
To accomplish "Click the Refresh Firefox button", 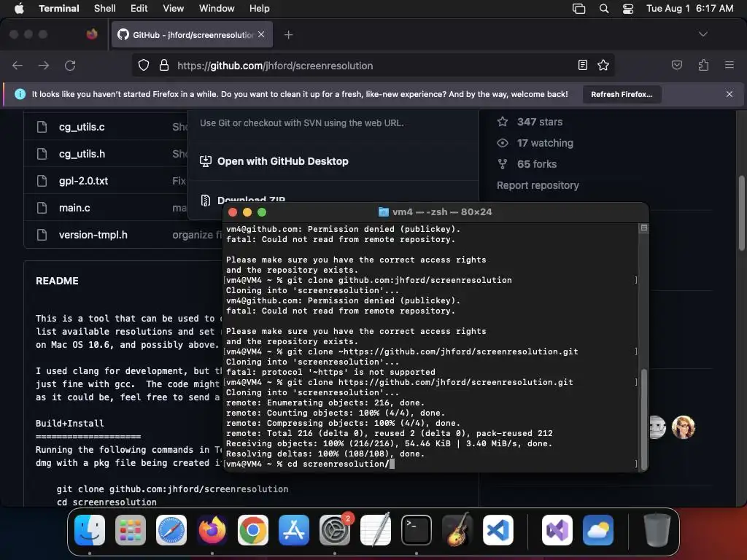I will point(622,94).
